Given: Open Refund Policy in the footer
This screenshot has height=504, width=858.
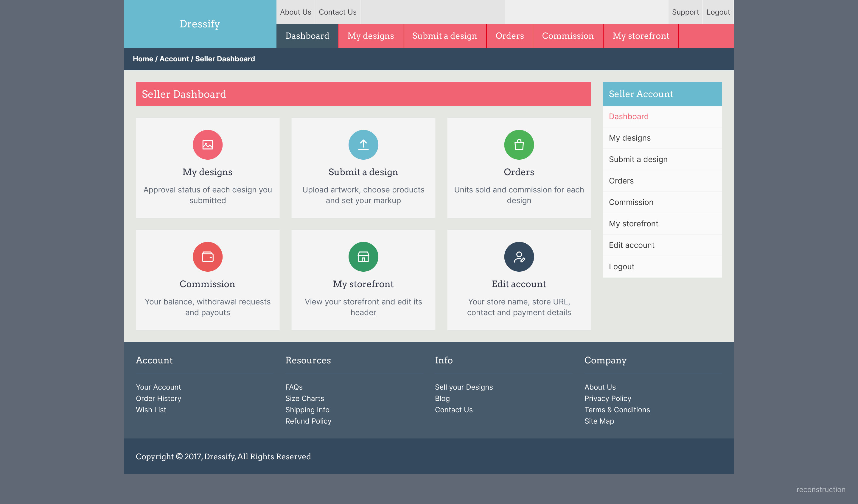Looking at the screenshot, I should click(x=308, y=421).
